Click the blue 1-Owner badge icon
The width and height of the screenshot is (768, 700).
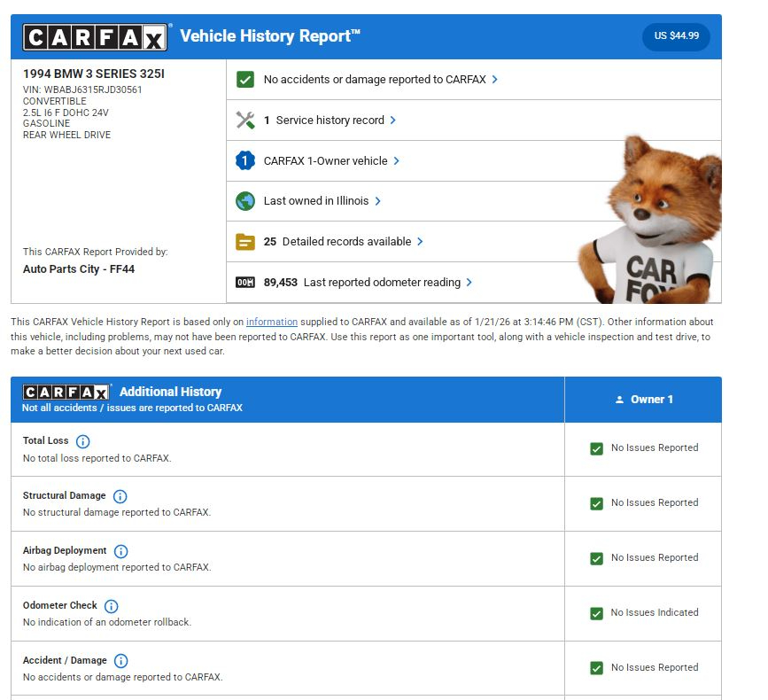(245, 161)
